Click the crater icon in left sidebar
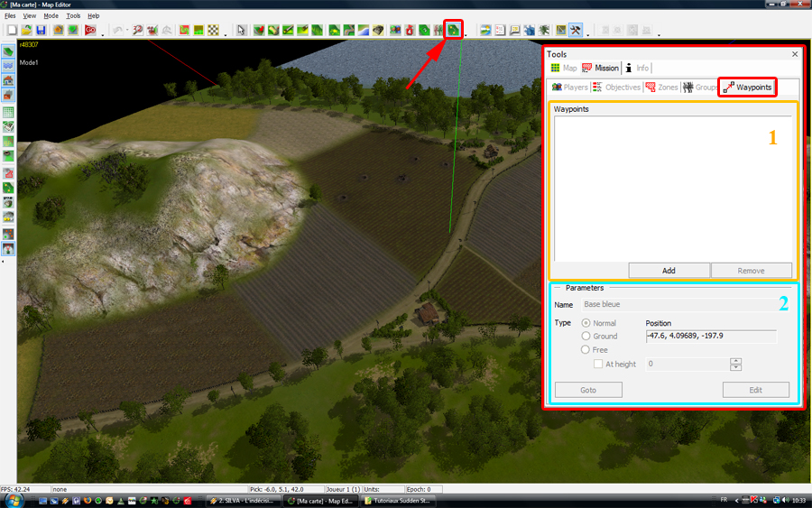 pyautogui.click(x=8, y=155)
